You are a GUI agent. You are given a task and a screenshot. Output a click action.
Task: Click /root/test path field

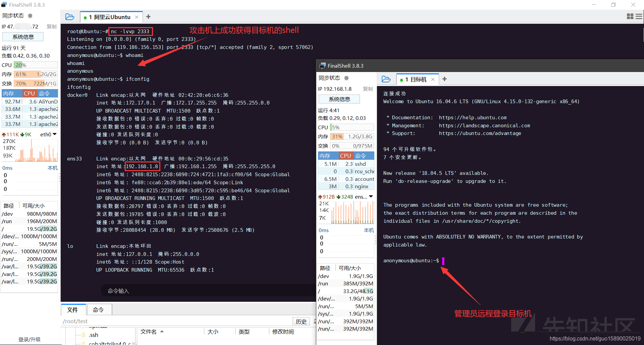coord(176,321)
